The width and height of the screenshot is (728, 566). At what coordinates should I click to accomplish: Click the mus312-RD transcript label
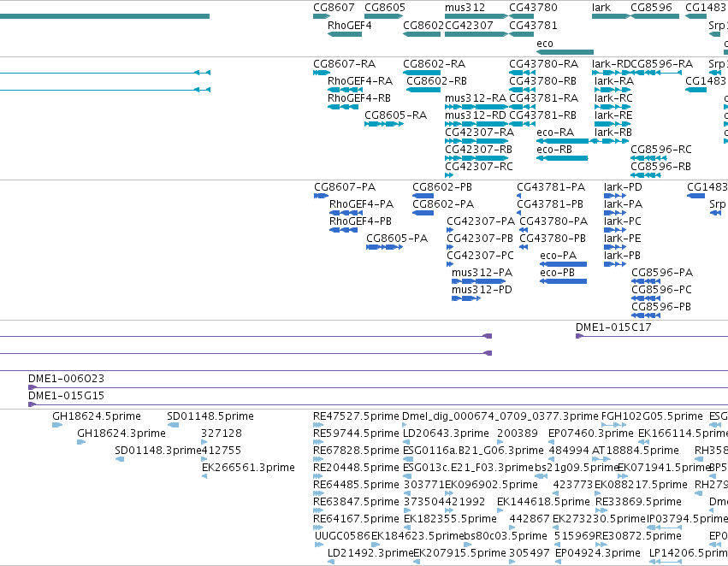coord(476,115)
